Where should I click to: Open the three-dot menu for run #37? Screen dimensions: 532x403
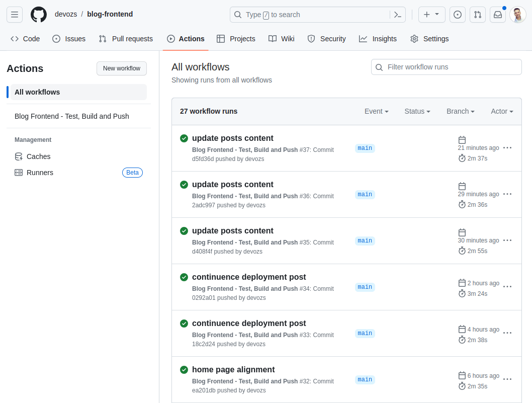click(507, 148)
